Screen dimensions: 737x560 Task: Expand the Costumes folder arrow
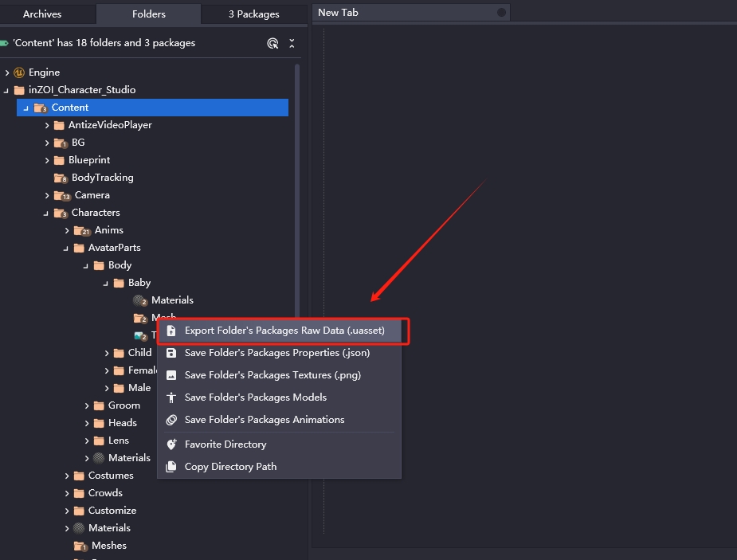66,476
